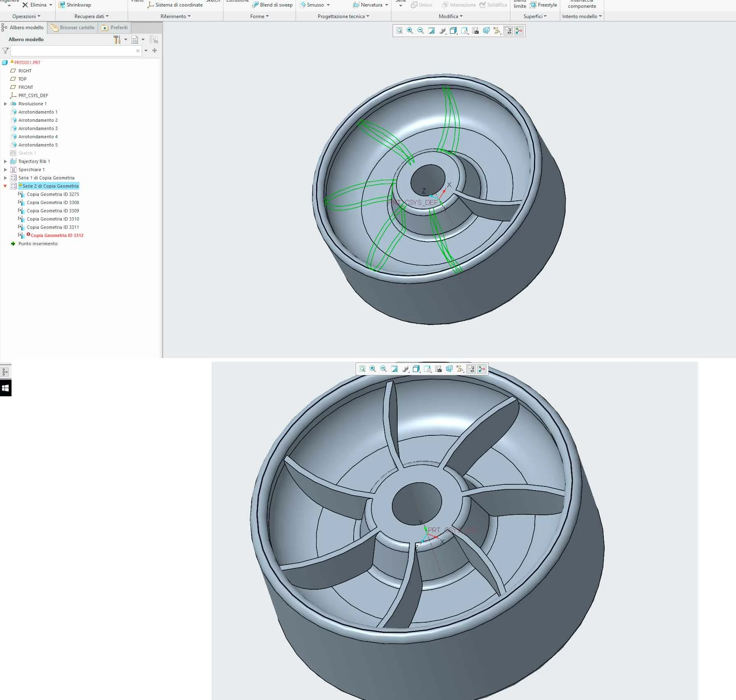Open the Windows Start button
Viewport: 736px width, 700px height.
tap(5, 388)
